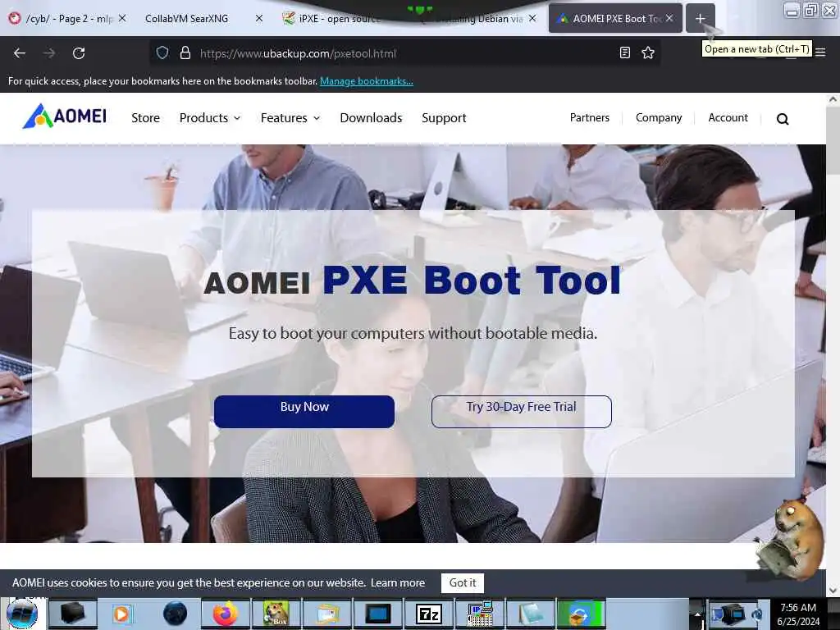
Task: Start the Try 30-Day Free Trial
Action: 521,412
